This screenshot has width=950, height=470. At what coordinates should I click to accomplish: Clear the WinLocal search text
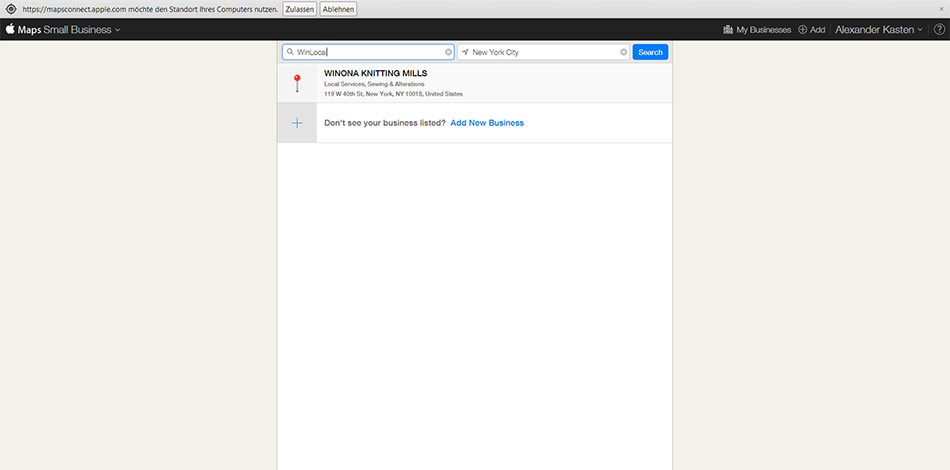tap(448, 52)
